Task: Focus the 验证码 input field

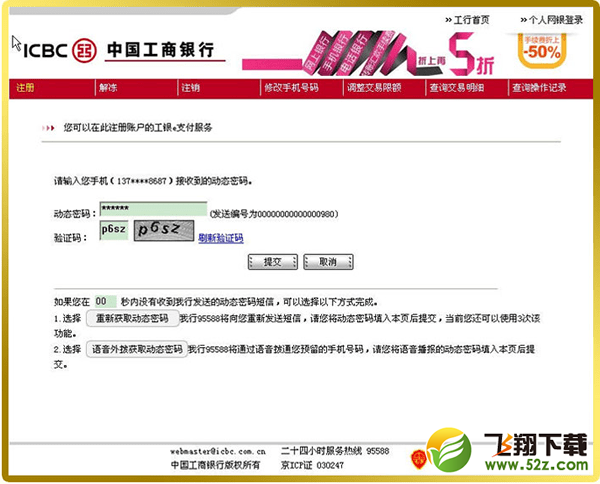Action: pos(114,230)
